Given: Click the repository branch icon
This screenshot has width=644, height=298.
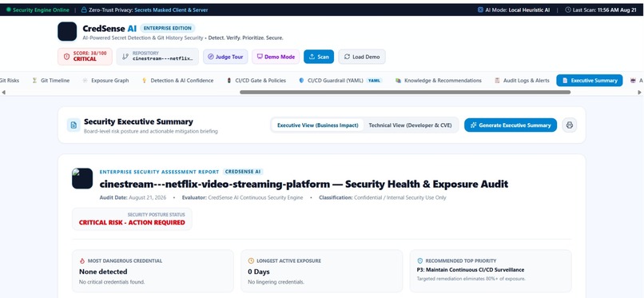Looking at the screenshot, I should [125, 57].
